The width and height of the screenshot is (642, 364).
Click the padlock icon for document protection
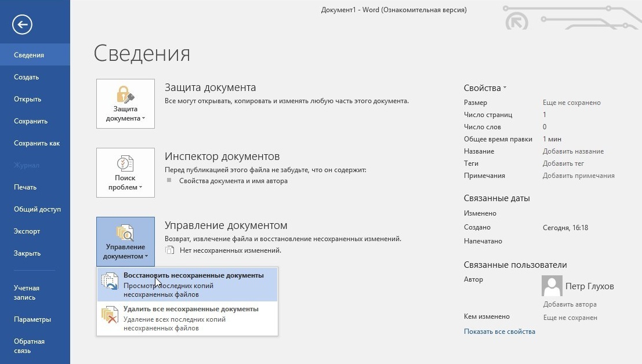tap(125, 94)
